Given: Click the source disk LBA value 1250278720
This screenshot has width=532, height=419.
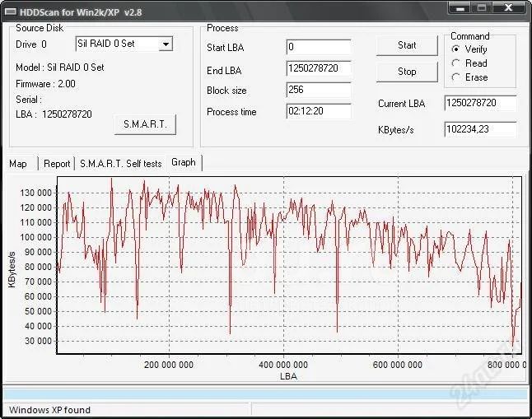Looking at the screenshot, I should (68, 114).
